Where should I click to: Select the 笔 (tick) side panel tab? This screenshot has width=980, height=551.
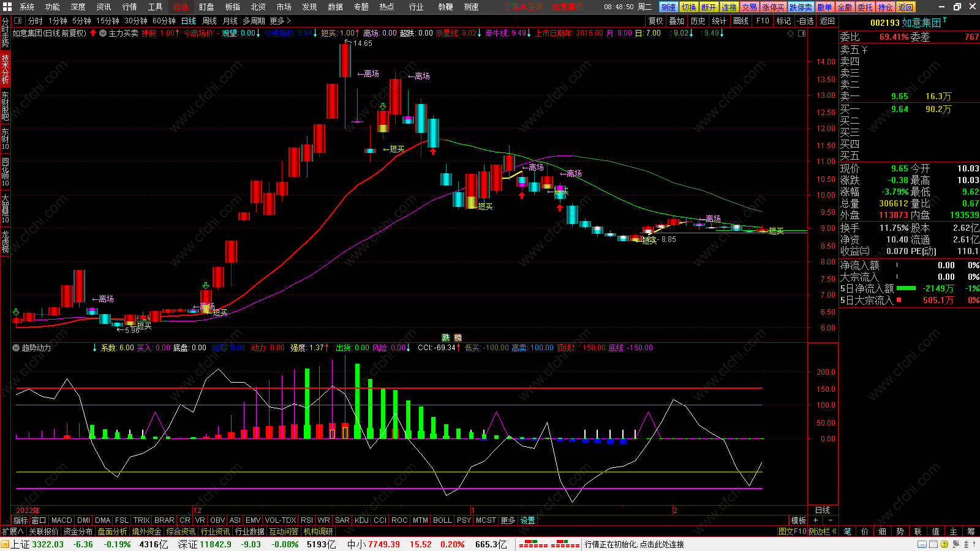click(x=848, y=531)
